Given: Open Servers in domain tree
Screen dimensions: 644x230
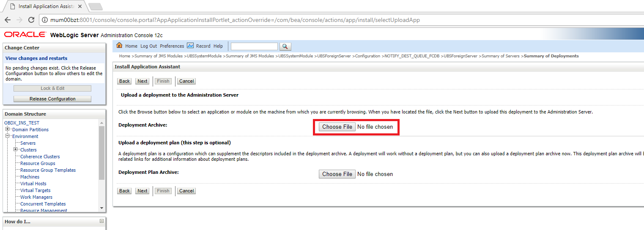Looking at the screenshot, I should point(28,143).
